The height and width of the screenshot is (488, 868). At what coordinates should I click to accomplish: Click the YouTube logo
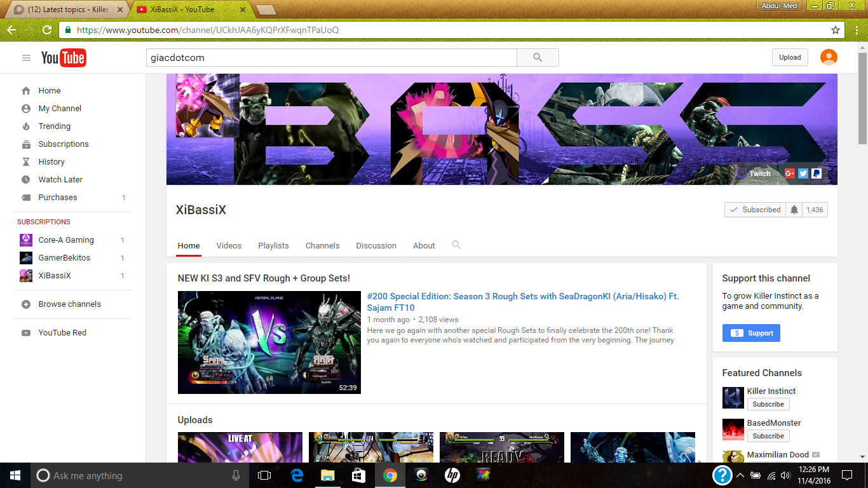[64, 58]
